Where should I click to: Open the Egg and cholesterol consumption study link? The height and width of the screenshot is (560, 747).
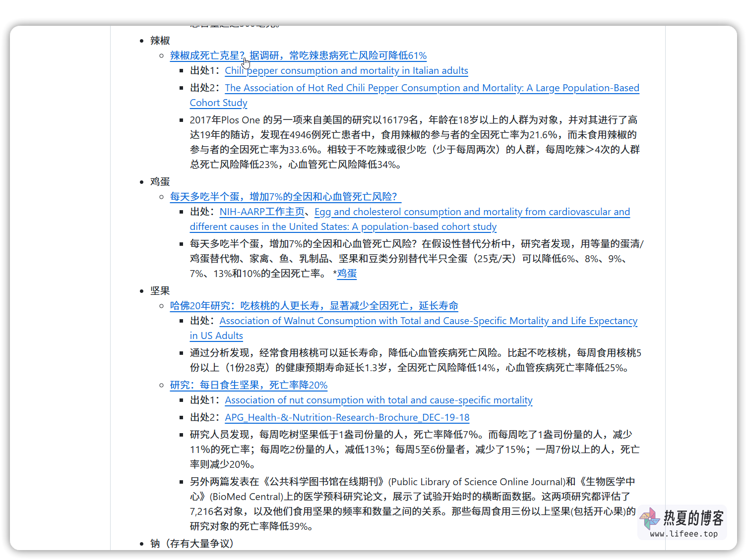tap(471, 212)
